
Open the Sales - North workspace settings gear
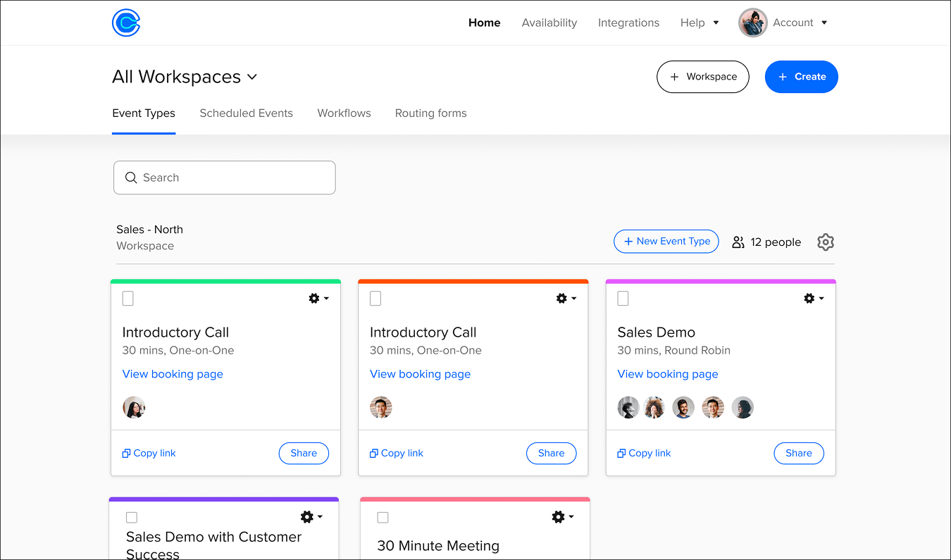pos(826,242)
